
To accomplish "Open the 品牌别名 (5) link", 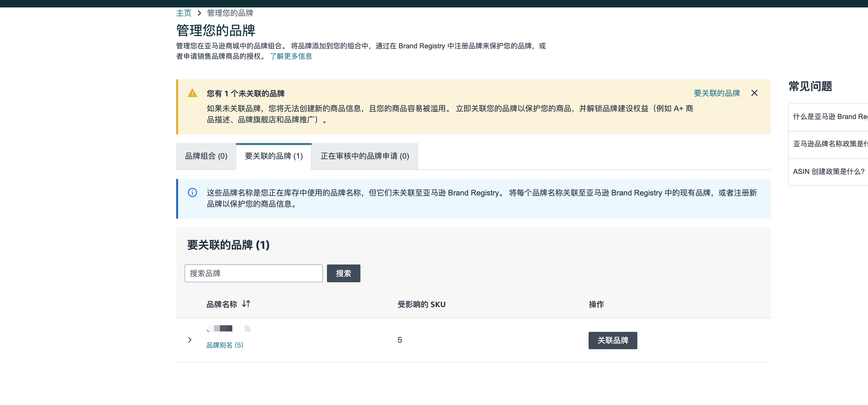I will click(x=224, y=345).
